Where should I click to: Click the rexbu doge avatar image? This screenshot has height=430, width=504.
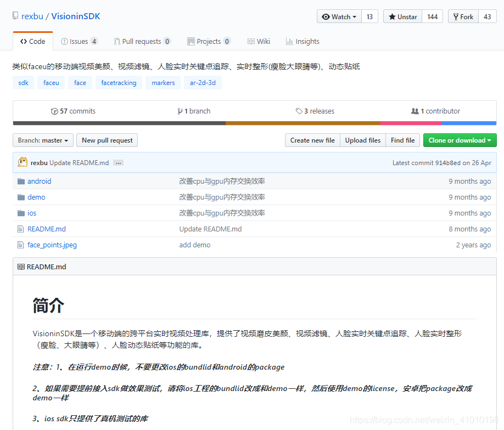23,162
